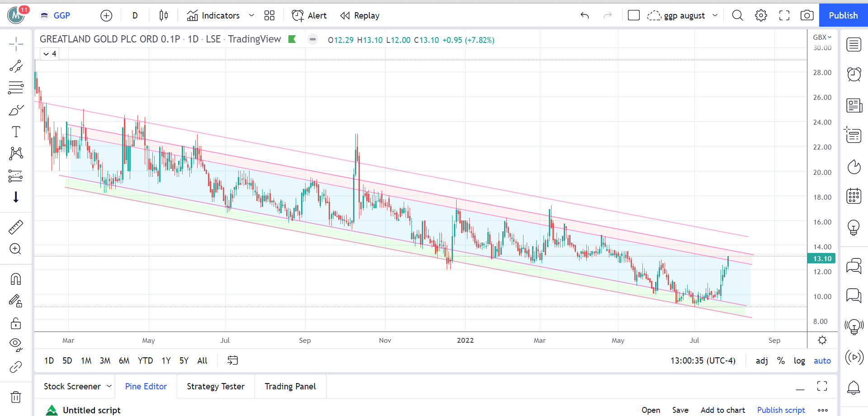The width and height of the screenshot is (868, 416).
Task: Click the blue Publish button
Action: (843, 15)
